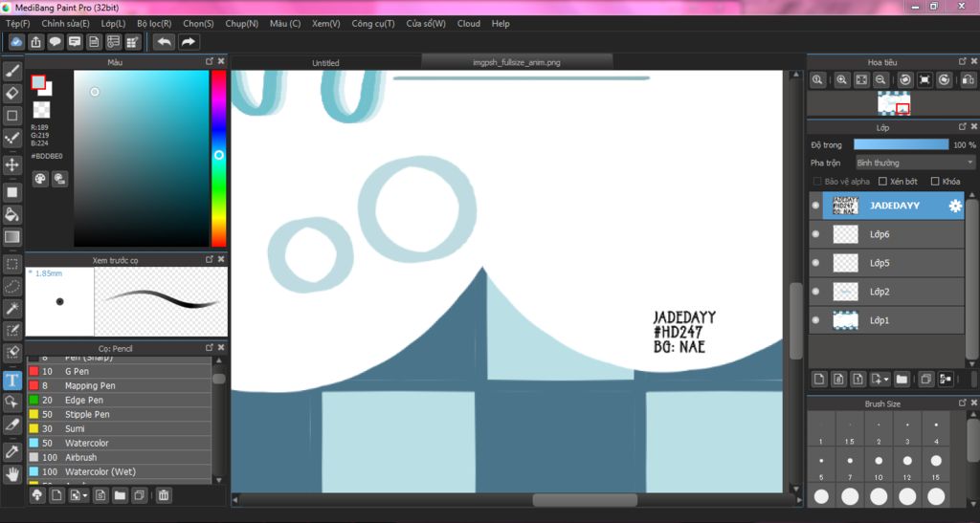Click navigator fit-to-window icon
980x523 pixels.
click(861, 80)
